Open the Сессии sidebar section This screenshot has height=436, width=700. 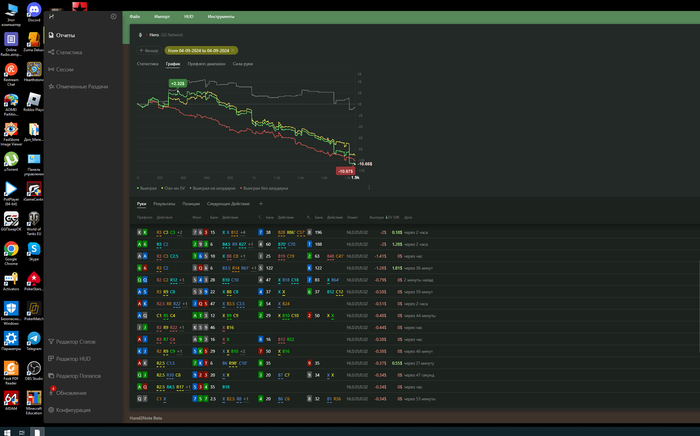click(x=64, y=69)
